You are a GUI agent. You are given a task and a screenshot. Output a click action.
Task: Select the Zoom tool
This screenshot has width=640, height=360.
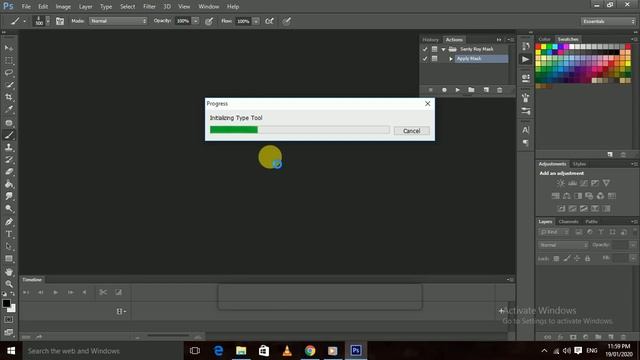coord(9,284)
